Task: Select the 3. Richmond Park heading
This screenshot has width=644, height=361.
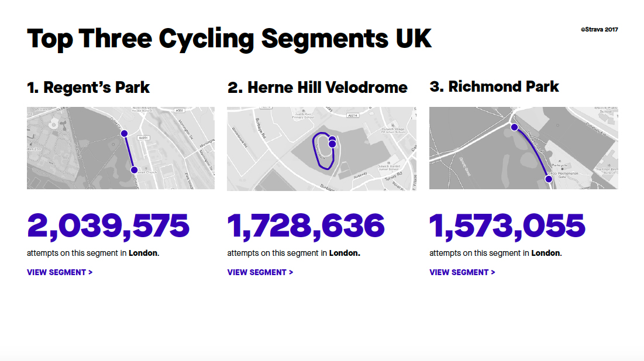Action: [x=494, y=87]
